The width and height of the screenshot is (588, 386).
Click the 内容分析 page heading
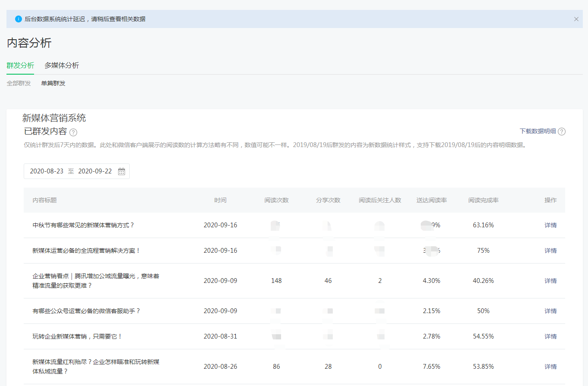29,43
